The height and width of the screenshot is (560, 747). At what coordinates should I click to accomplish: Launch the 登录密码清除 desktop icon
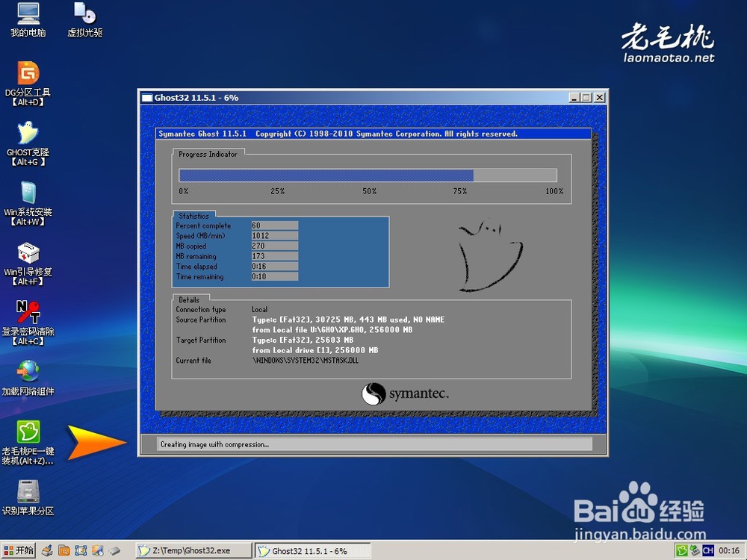pyautogui.click(x=28, y=323)
